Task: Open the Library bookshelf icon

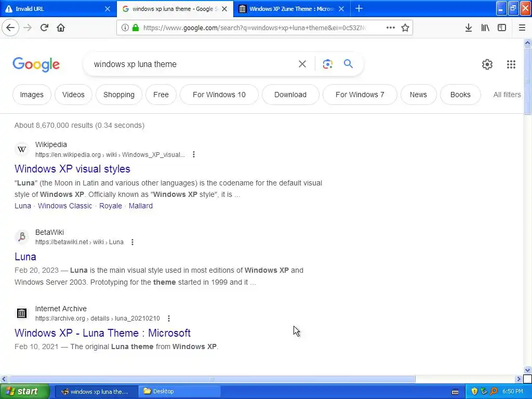Action: click(485, 28)
